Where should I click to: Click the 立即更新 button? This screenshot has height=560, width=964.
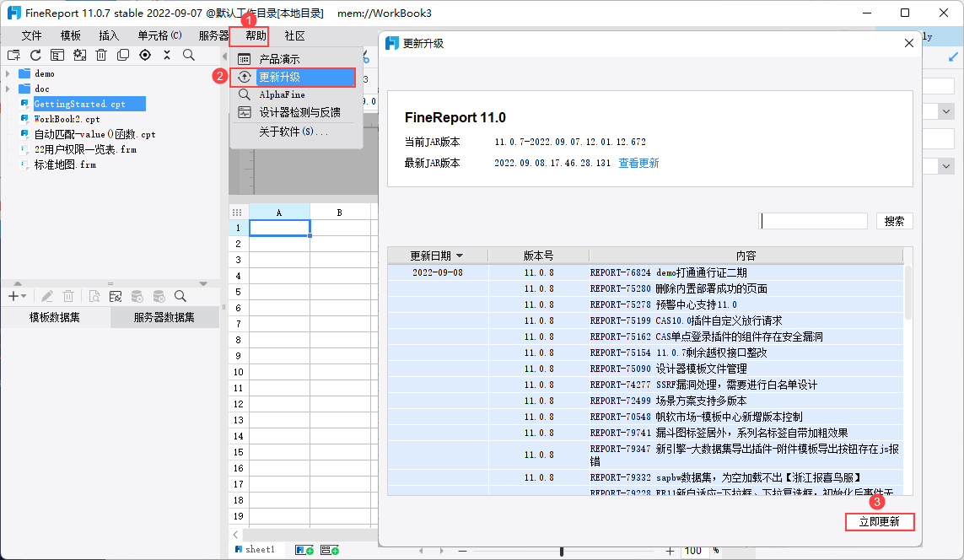pyautogui.click(x=880, y=522)
